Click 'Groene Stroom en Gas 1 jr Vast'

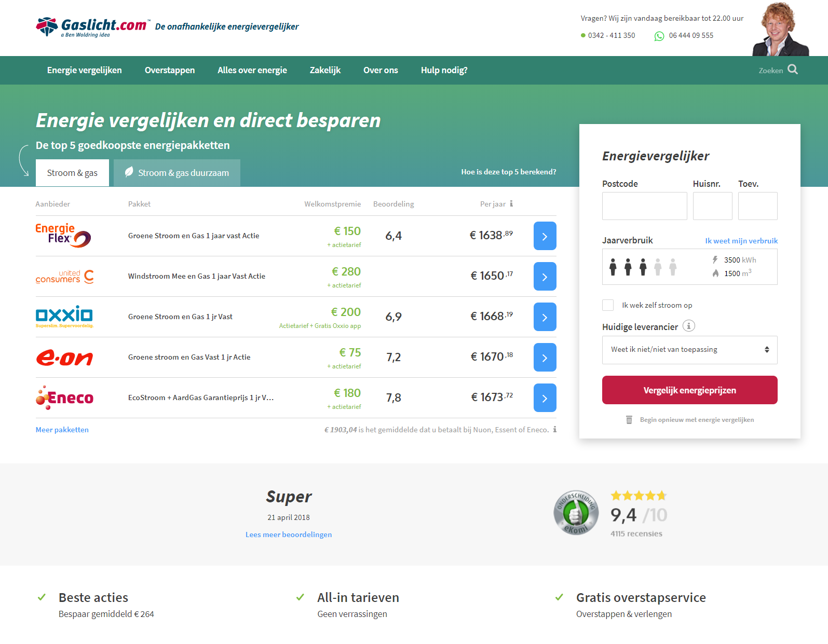(180, 317)
